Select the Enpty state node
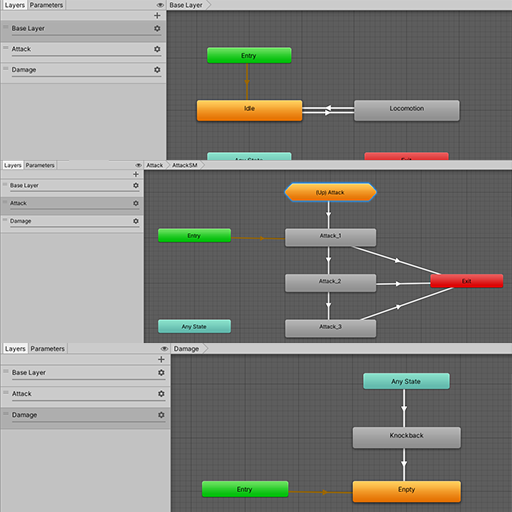Screen dimensions: 512x512 (407, 491)
